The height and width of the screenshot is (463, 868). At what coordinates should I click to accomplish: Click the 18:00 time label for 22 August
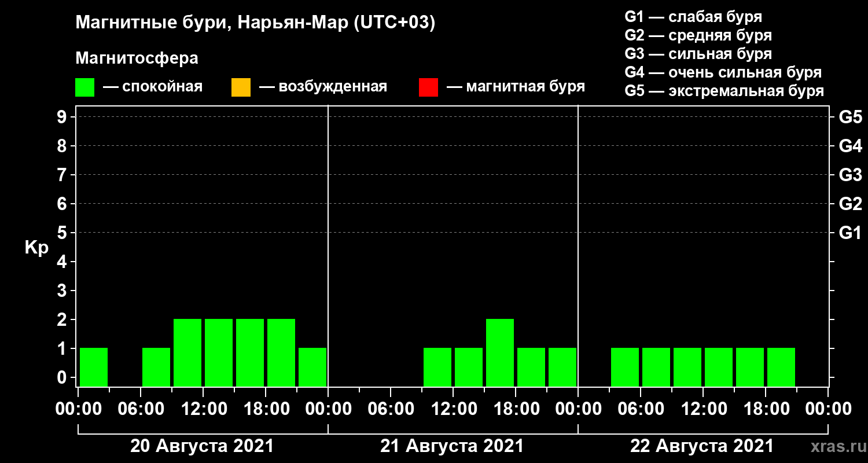click(766, 409)
